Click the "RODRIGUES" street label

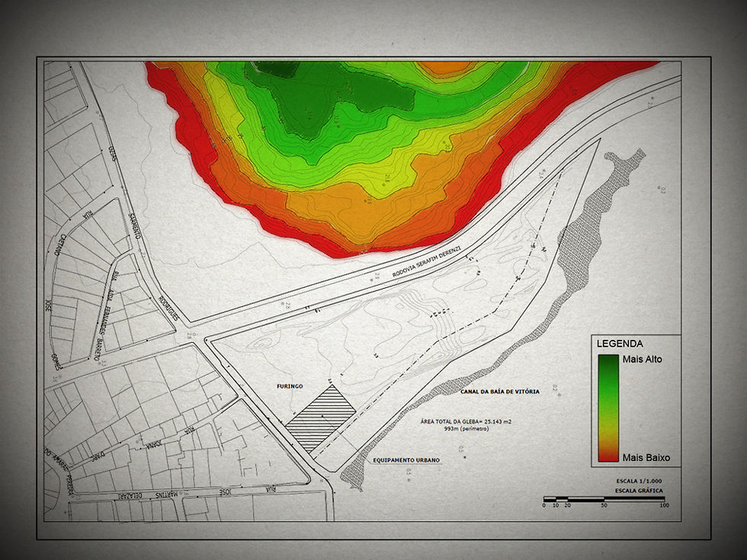(x=168, y=308)
